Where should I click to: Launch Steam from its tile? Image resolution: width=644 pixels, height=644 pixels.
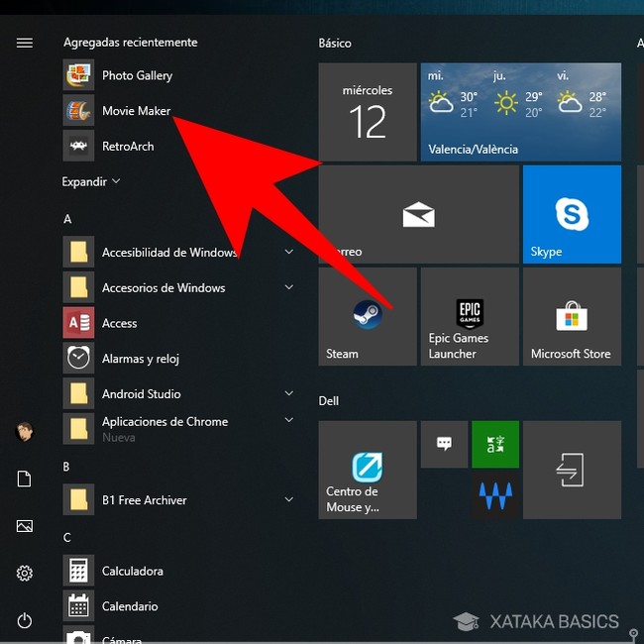point(368,317)
